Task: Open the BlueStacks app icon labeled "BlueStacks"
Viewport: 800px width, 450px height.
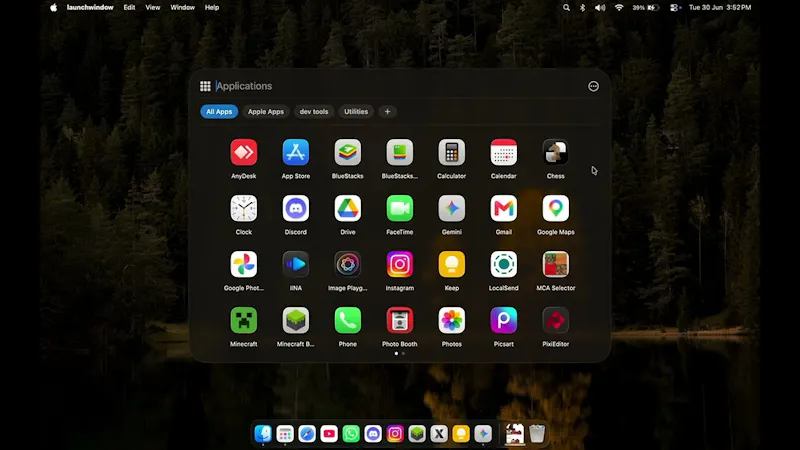Action: pyautogui.click(x=347, y=153)
